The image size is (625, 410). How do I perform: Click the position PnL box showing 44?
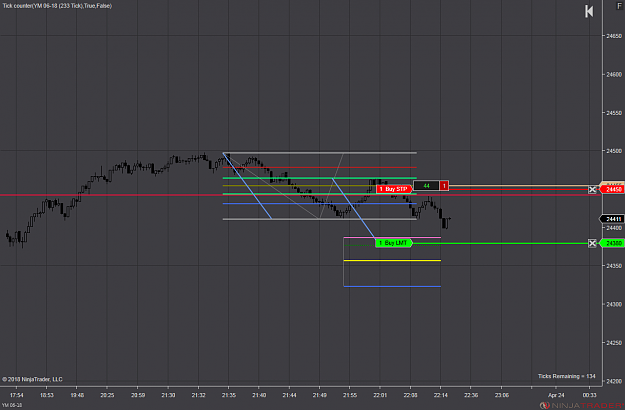(426, 186)
